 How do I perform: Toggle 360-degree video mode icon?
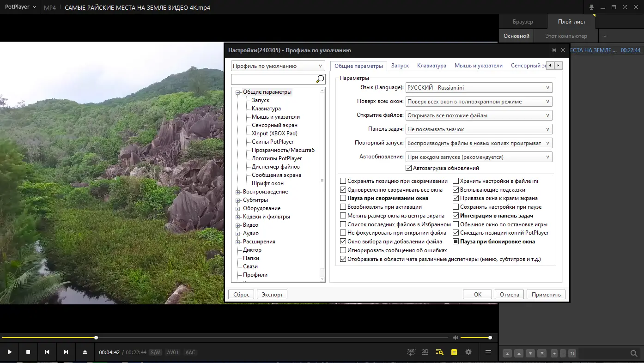(411, 352)
